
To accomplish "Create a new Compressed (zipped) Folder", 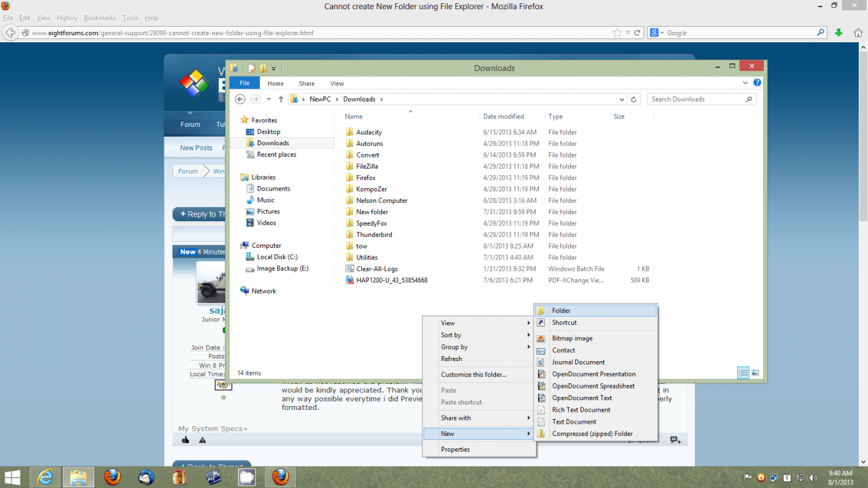I will (595, 433).
